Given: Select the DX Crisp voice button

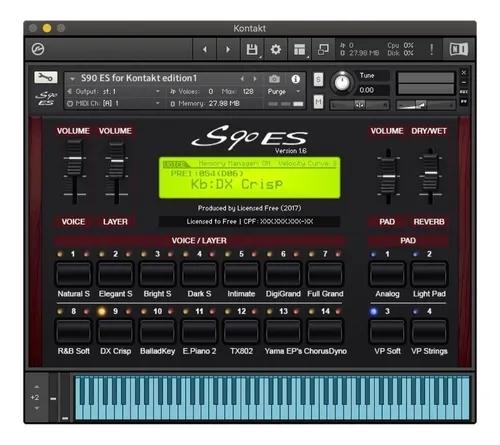Looking at the screenshot, I should 115,331.
